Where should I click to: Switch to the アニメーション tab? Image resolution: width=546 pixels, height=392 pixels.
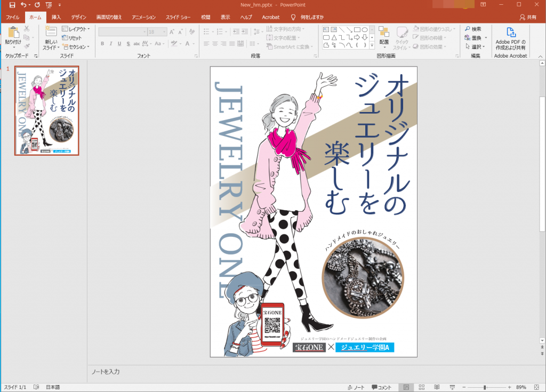(x=144, y=17)
